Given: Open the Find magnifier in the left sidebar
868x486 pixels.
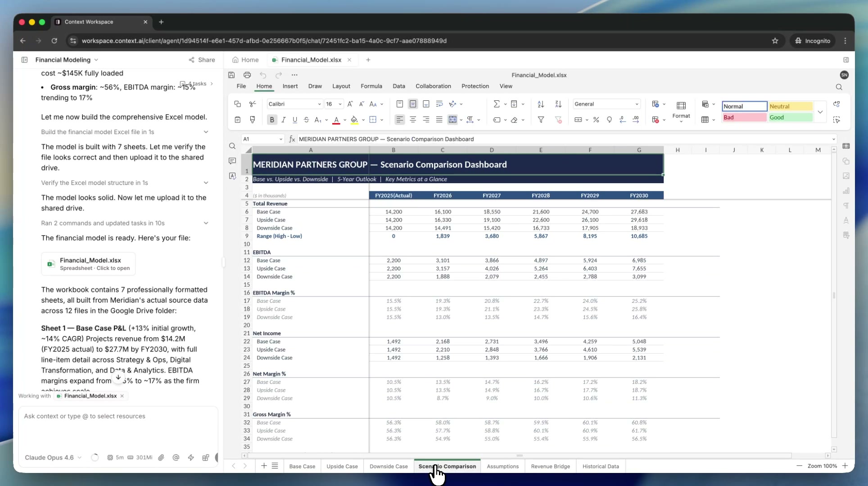Looking at the screenshot, I should tap(232, 146).
